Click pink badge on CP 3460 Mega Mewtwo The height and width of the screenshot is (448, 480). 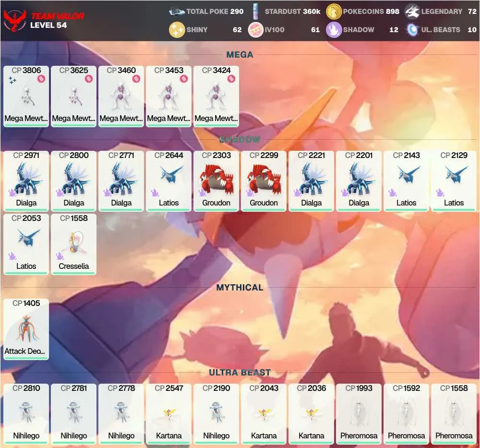pos(136,79)
